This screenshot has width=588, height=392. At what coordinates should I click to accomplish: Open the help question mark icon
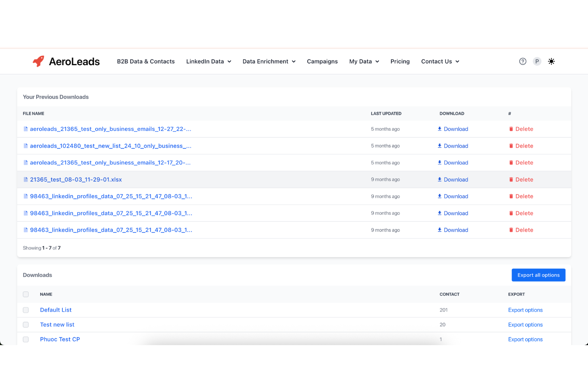[x=522, y=61]
